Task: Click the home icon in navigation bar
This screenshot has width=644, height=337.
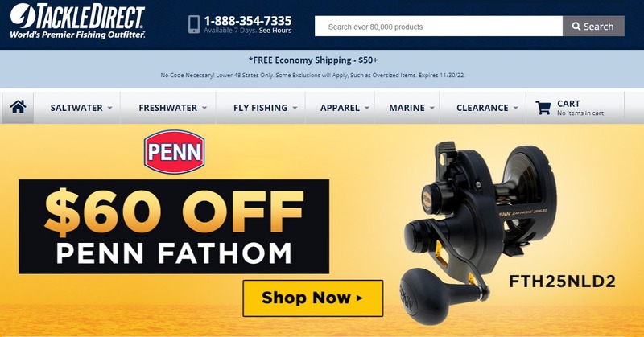Action: pyautogui.click(x=18, y=107)
